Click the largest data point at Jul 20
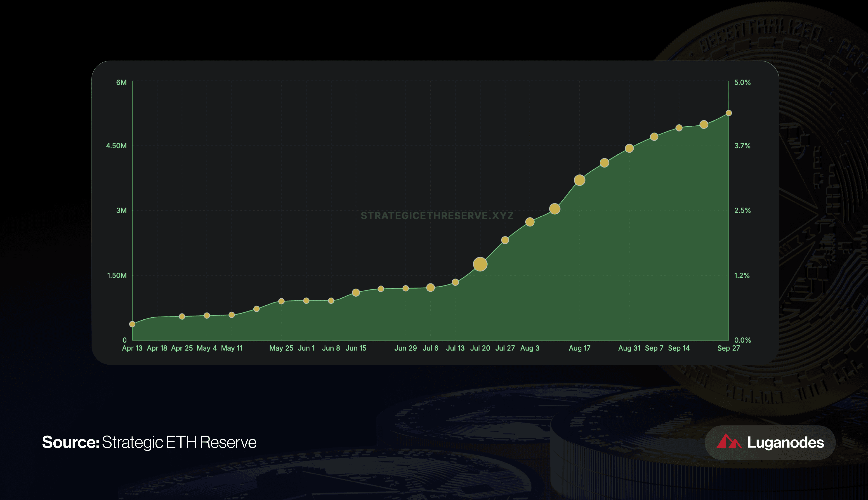 click(480, 264)
